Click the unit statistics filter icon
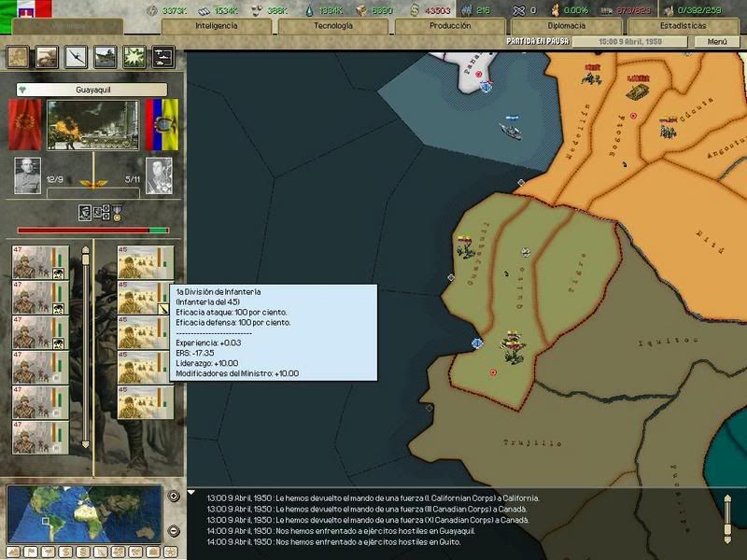This screenshot has width=747, height=560. [161, 57]
